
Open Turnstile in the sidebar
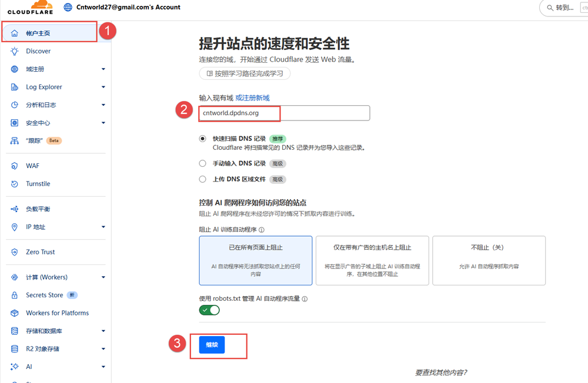(55, 184)
